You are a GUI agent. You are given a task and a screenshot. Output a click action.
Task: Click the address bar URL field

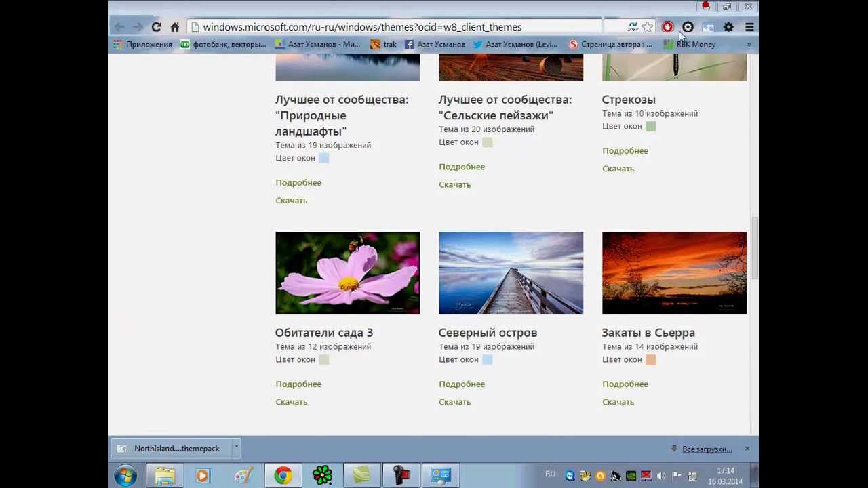click(395, 27)
